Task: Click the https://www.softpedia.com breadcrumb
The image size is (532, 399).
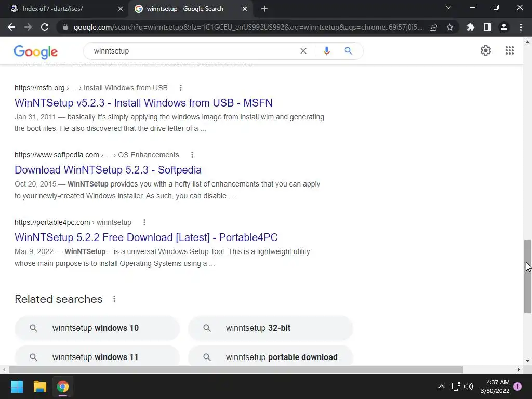Action: pyautogui.click(x=57, y=155)
